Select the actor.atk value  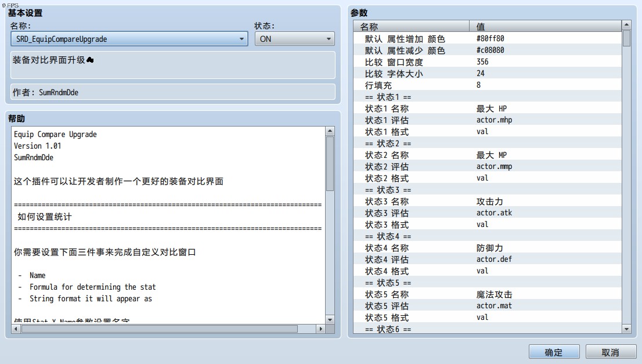pos(494,213)
